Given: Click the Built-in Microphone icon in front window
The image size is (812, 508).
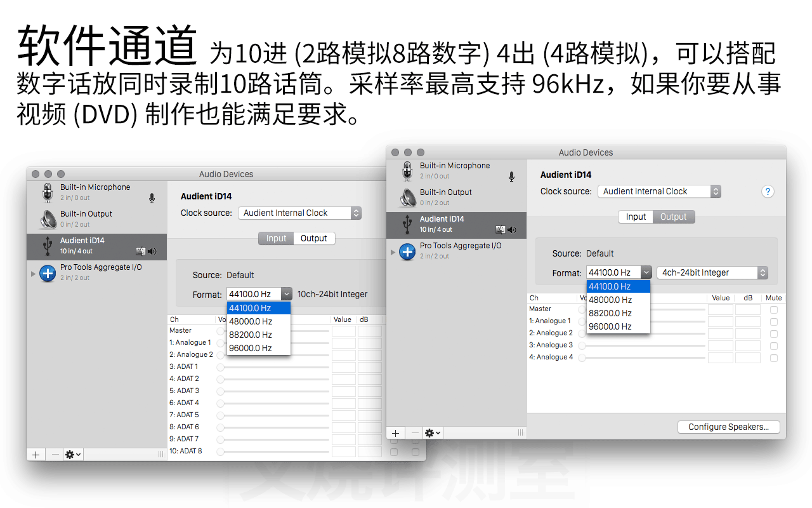Looking at the screenshot, I should pyautogui.click(x=407, y=171).
